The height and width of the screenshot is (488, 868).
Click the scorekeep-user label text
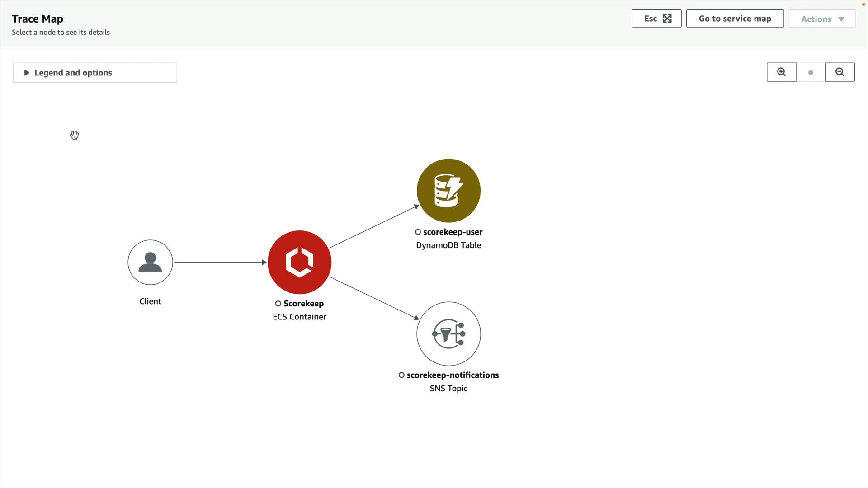pos(453,232)
